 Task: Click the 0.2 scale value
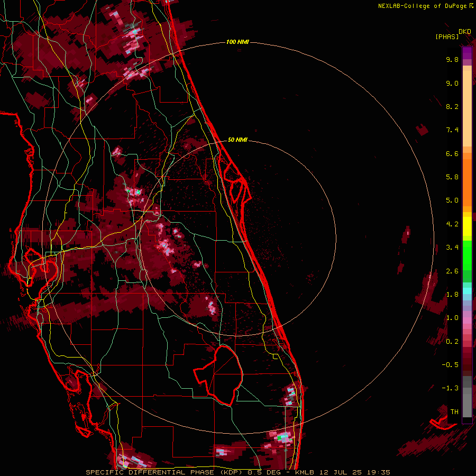(x=452, y=342)
